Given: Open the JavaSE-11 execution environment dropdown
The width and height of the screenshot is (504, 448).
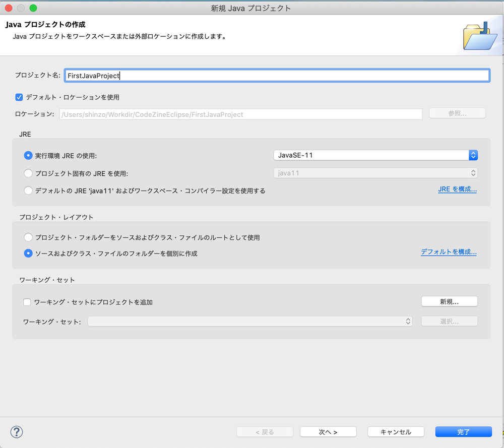Looking at the screenshot, I should pyautogui.click(x=375, y=155).
